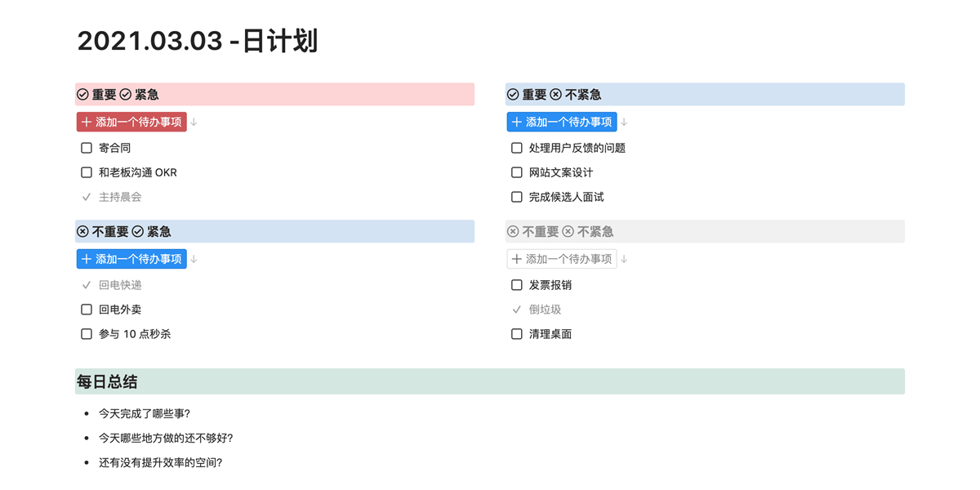Click the arrow beside 不重要紧急 add button
The height and width of the screenshot is (490, 980).
194,260
